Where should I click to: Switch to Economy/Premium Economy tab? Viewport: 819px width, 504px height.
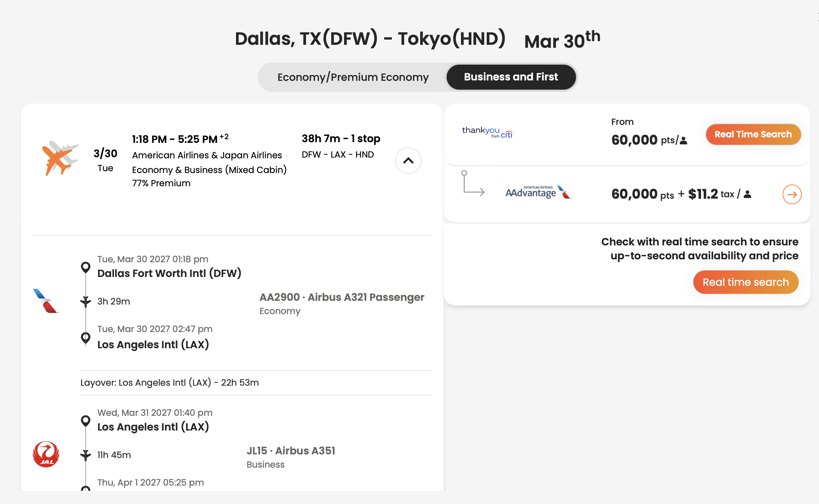pos(353,77)
